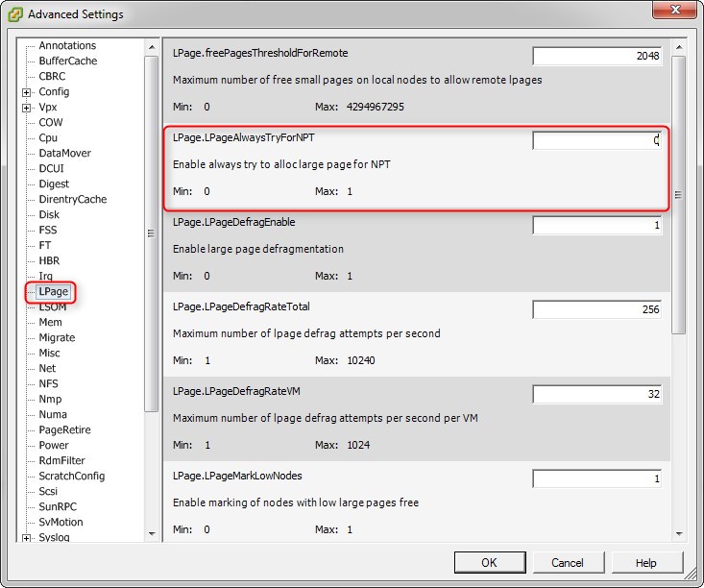Open the Power settings category
704x588 pixels.
pos(54,446)
